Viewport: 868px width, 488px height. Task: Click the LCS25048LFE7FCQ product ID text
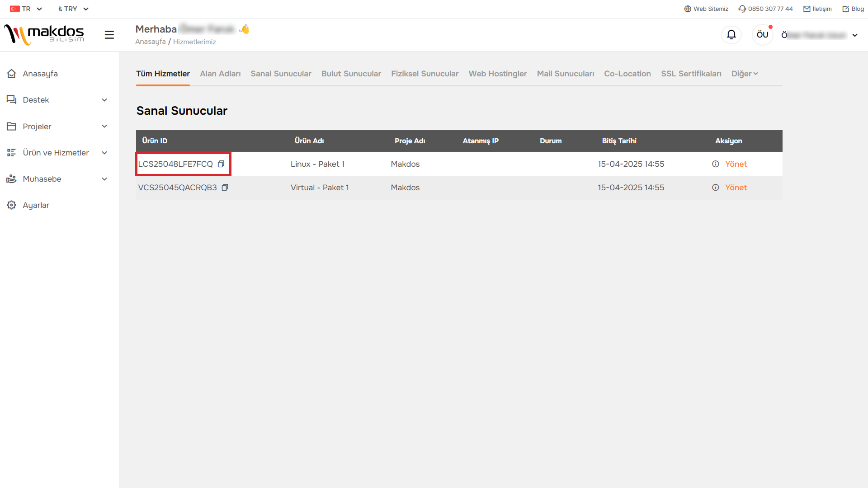175,164
